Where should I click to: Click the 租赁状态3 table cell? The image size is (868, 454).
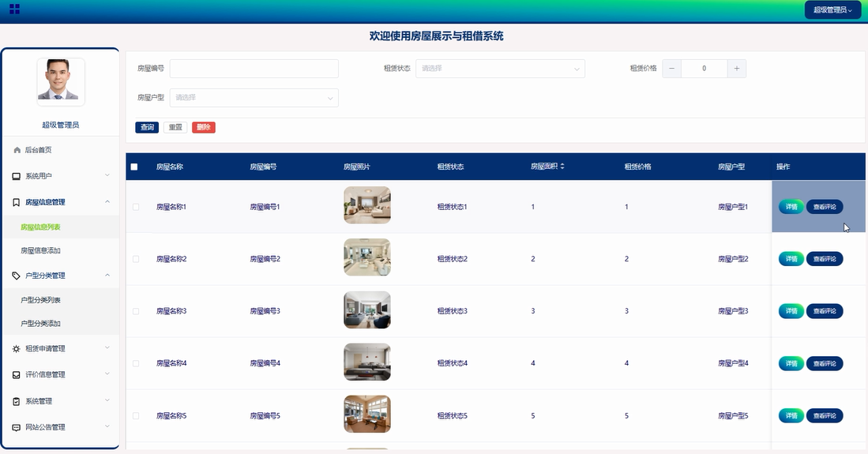453,311
